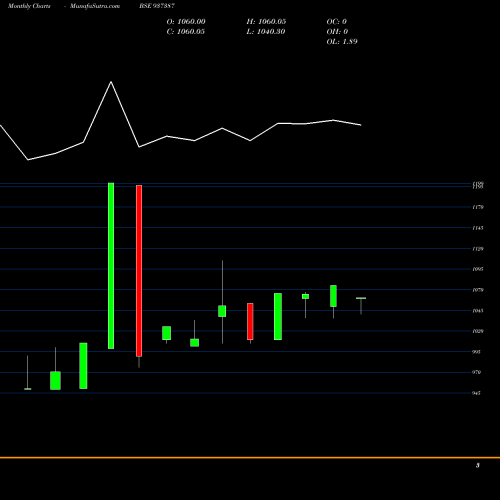Click the high value 'H: 1060.05'
Viewport: 500px width, 500px height.
point(266,22)
